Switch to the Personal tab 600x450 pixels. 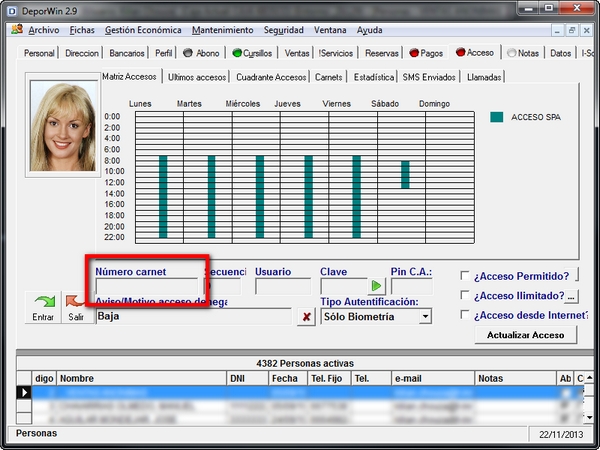pos(39,53)
